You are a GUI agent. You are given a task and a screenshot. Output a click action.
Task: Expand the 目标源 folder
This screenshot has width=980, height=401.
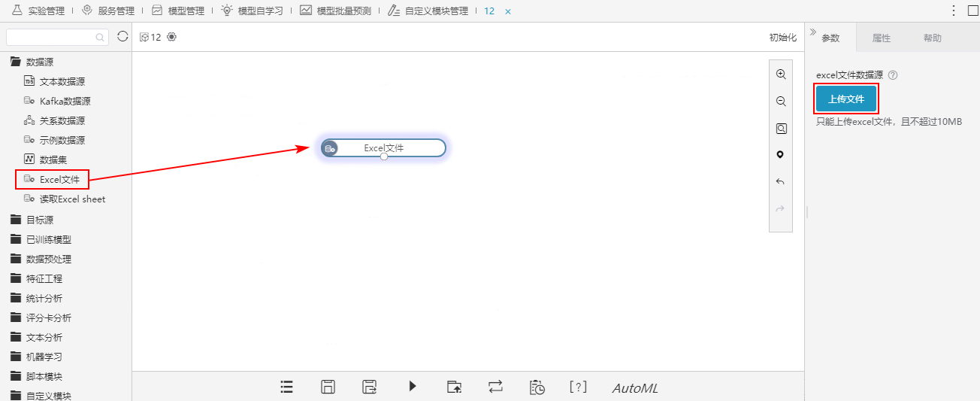click(x=32, y=220)
